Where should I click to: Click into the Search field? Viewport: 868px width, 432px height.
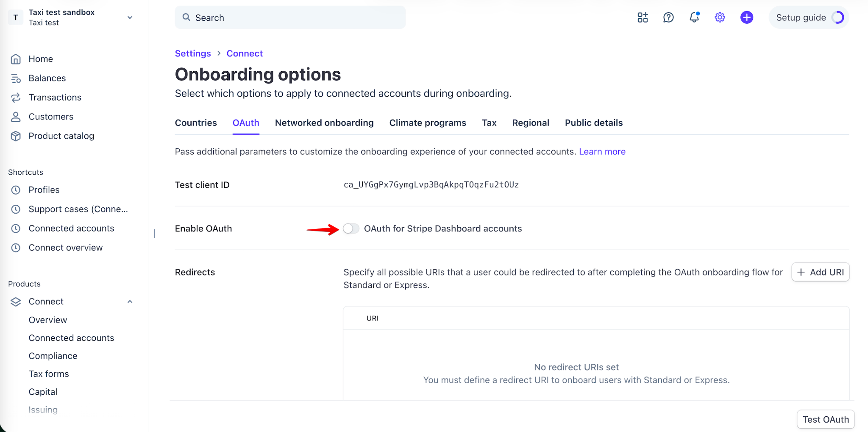pos(290,17)
